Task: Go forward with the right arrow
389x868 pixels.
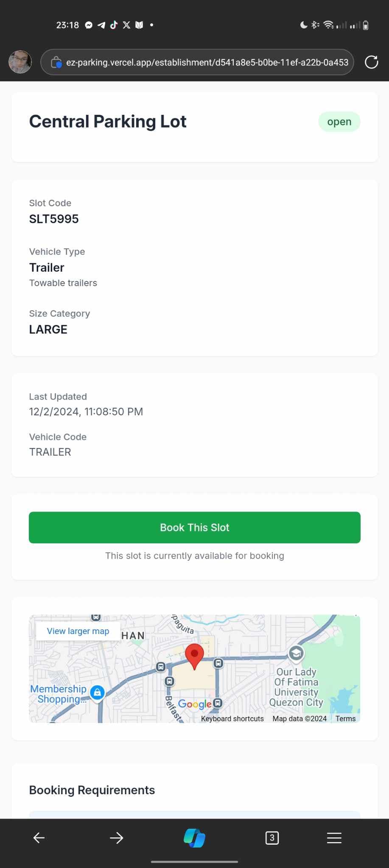Action: (x=116, y=837)
